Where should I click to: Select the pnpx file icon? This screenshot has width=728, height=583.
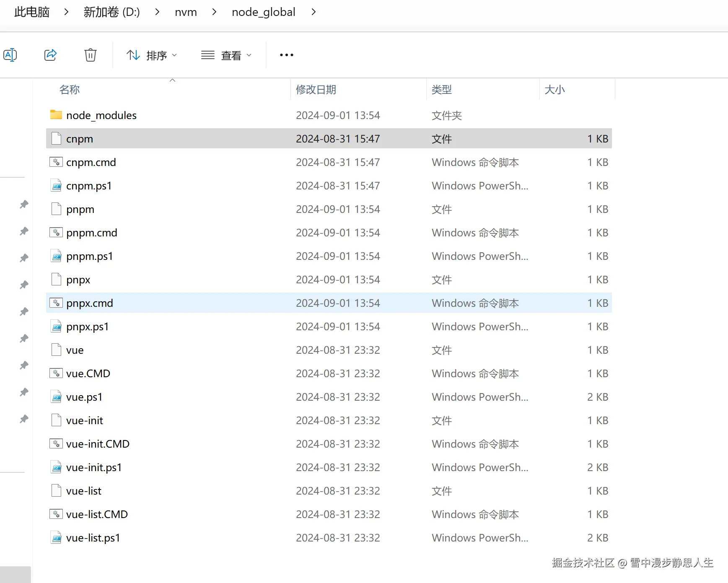pyautogui.click(x=56, y=279)
